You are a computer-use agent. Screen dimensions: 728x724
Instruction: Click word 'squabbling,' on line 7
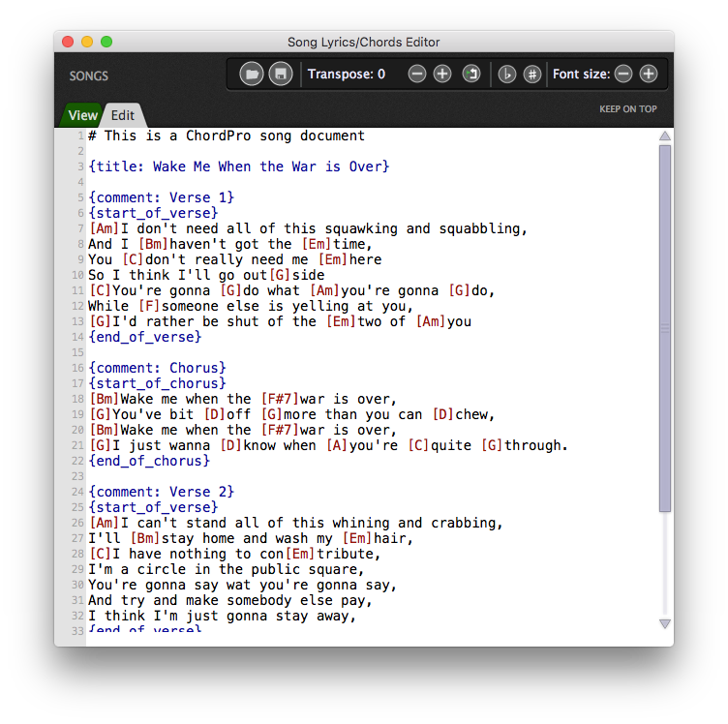coord(483,228)
